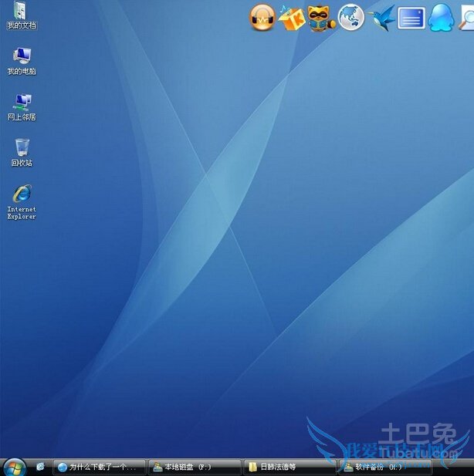474x476 pixels.
Task: Click the magnifier search icon in dock
Action: [x=466, y=18]
